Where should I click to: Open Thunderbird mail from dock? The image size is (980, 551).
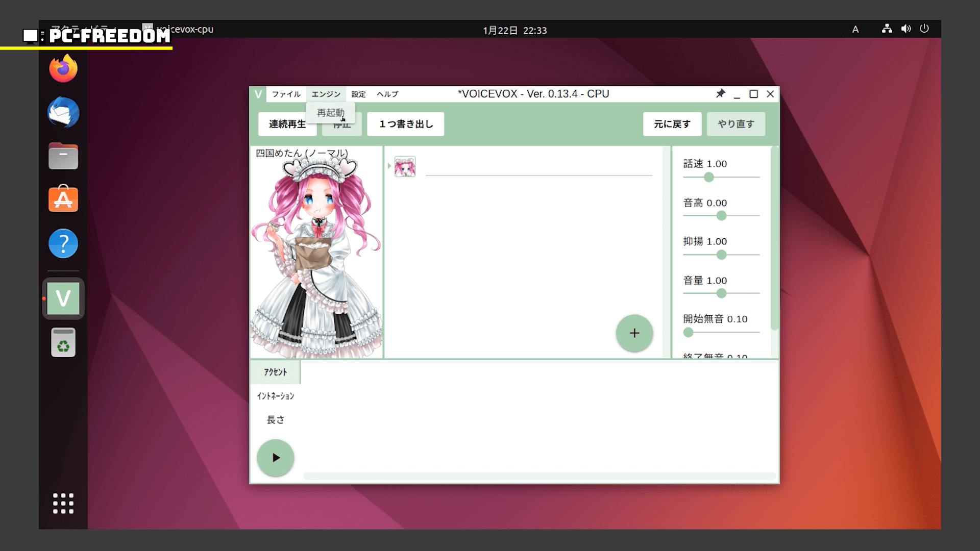click(63, 113)
